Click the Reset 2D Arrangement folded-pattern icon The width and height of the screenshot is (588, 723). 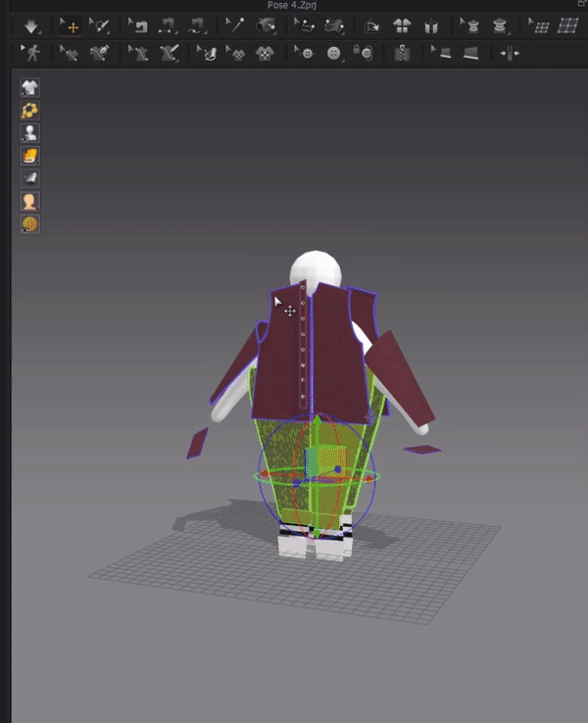pos(371,26)
